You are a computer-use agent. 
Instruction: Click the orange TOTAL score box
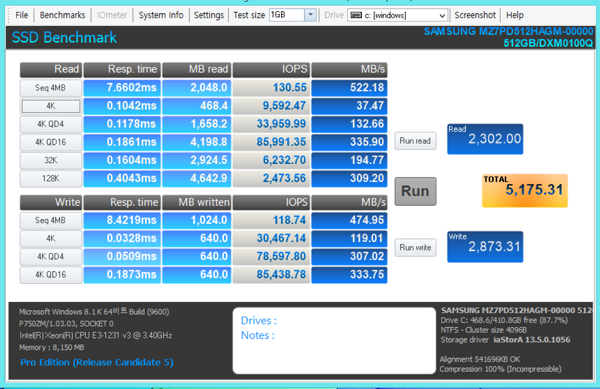click(x=525, y=191)
